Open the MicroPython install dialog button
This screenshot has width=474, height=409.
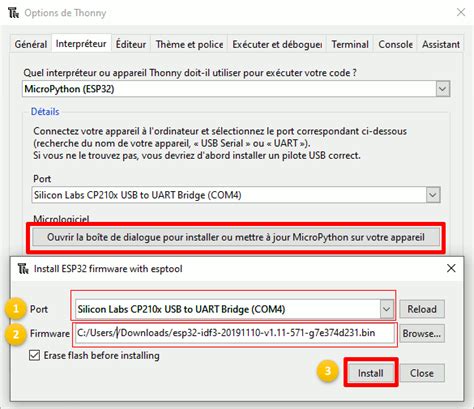(236, 237)
